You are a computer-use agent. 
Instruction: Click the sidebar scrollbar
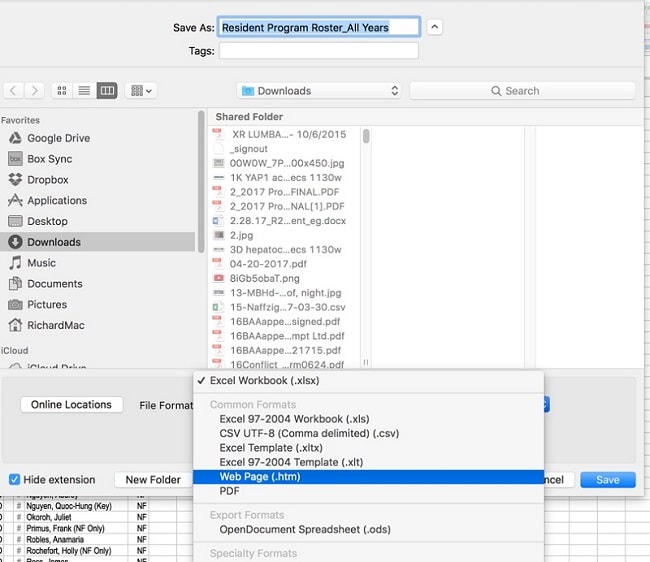201,182
